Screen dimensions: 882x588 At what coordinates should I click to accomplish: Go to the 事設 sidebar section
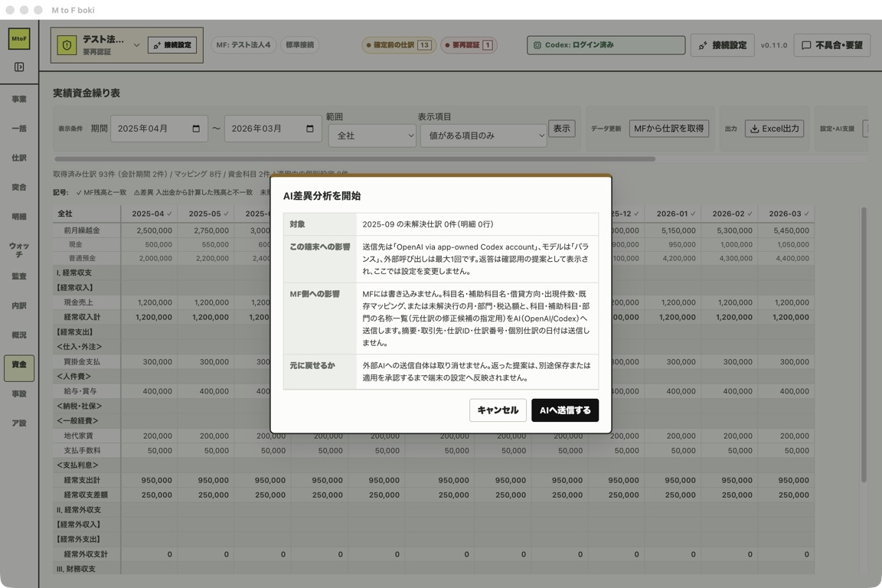[x=19, y=394]
